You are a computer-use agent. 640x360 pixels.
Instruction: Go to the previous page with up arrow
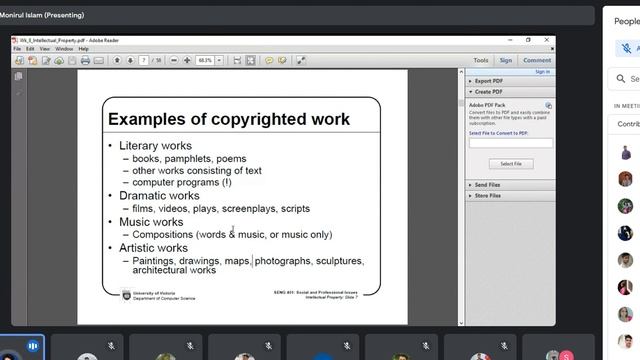click(x=117, y=60)
